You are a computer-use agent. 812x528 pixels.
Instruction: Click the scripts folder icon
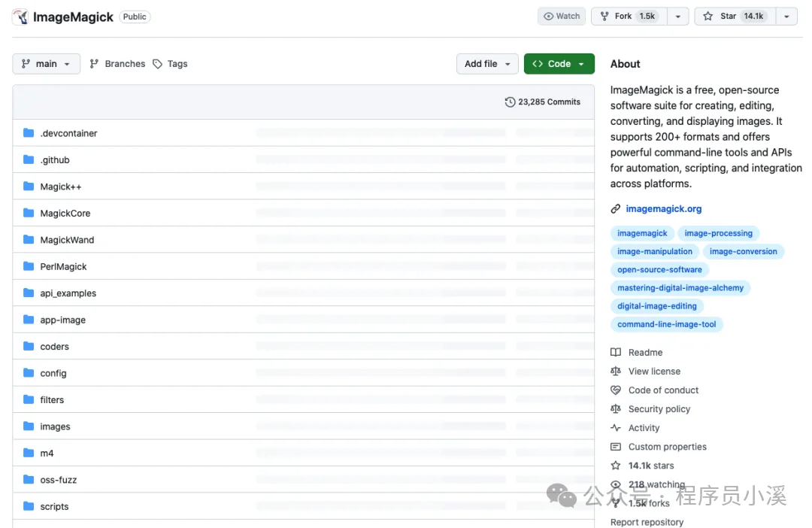pos(29,507)
